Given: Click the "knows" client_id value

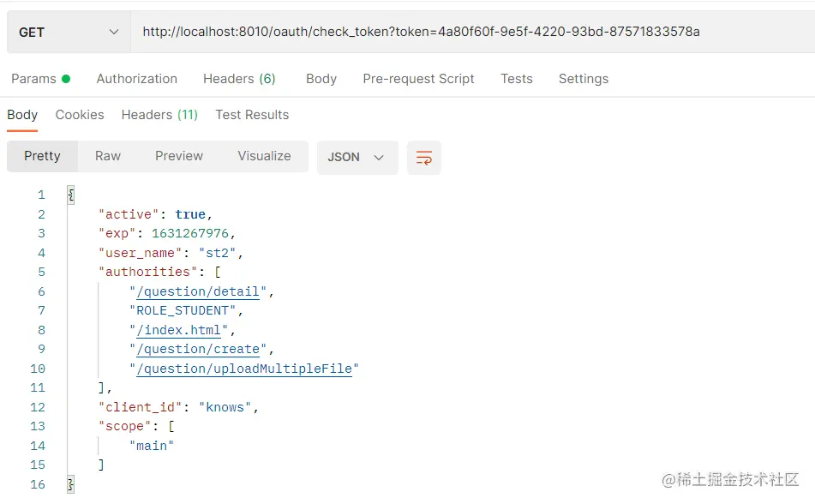Looking at the screenshot, I should 225,407.
